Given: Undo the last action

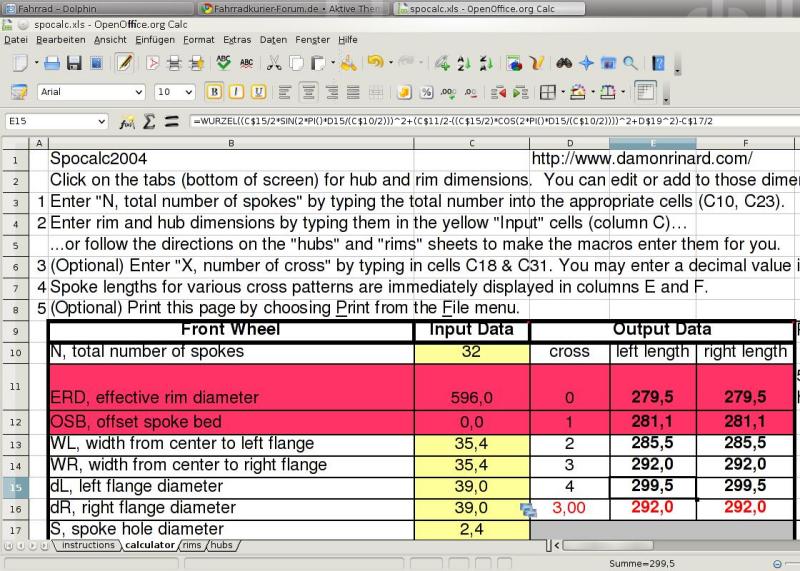Looking at the screenshot, I should [376, 62].
